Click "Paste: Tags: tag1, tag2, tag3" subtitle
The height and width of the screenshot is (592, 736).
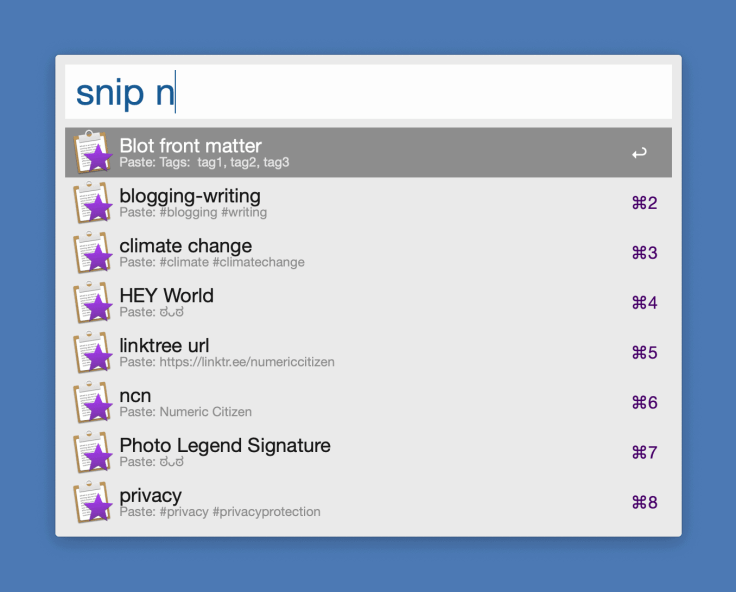[x=204, y=162]
